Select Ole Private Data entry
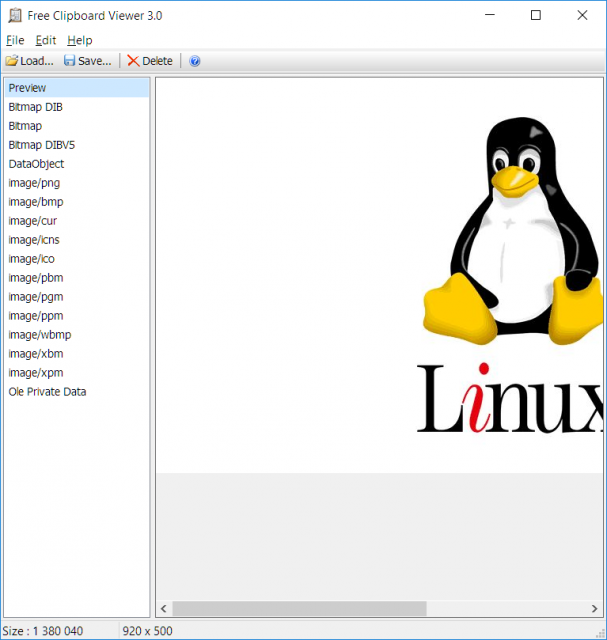The width and height of the screenshot is (607, 640). [77, 392]
